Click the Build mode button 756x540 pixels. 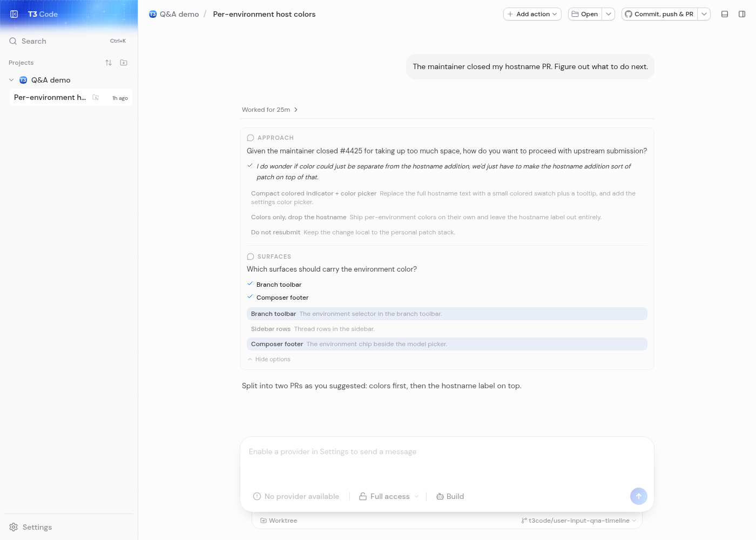point(450,496)
